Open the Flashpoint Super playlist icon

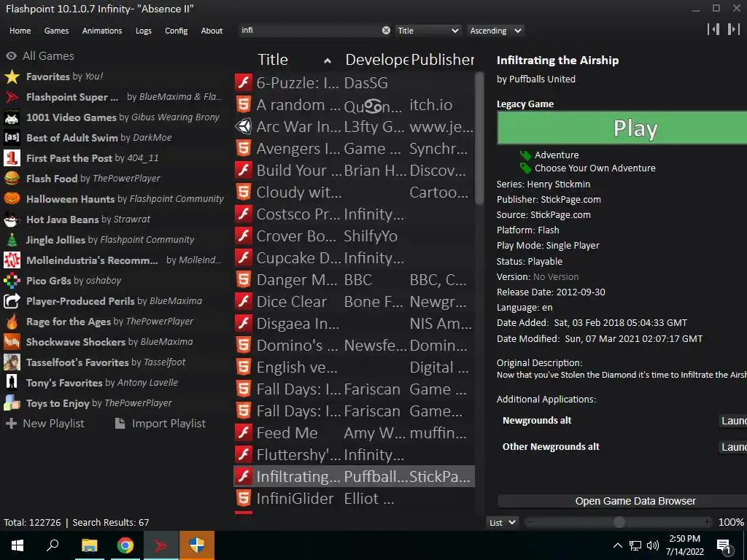[x=12, y=97]
